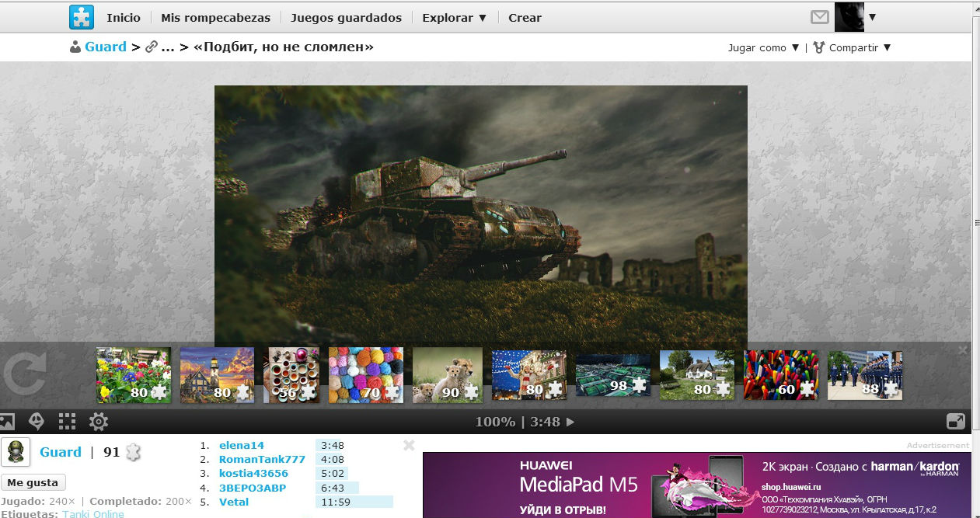The image size is (980, 518).
Task: Expand the Compartir dropdown
Action: coord(853,47)
